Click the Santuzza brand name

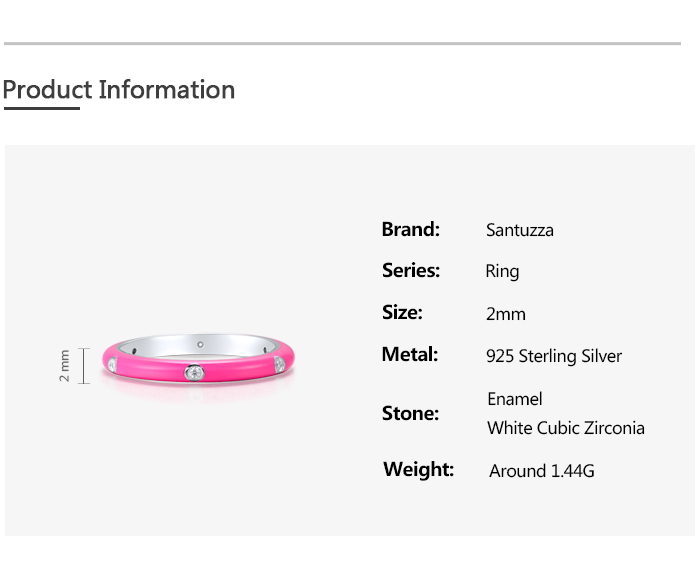click(x=519, y=230)
